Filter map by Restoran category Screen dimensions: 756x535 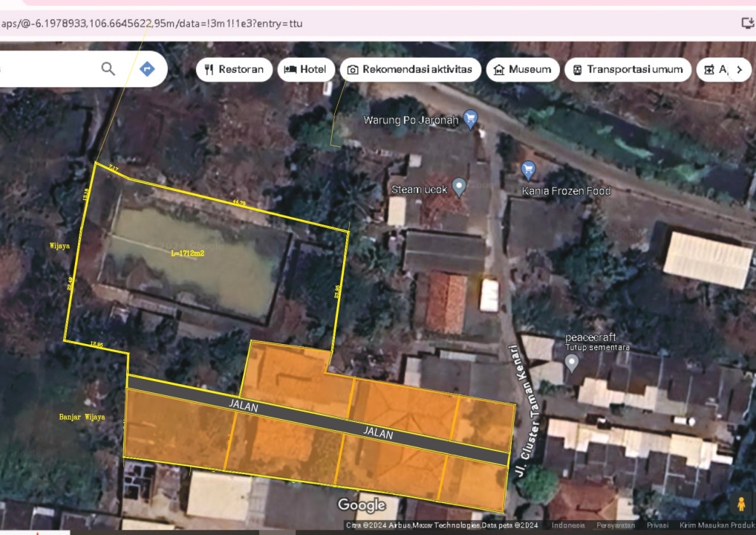click(234, 70)
